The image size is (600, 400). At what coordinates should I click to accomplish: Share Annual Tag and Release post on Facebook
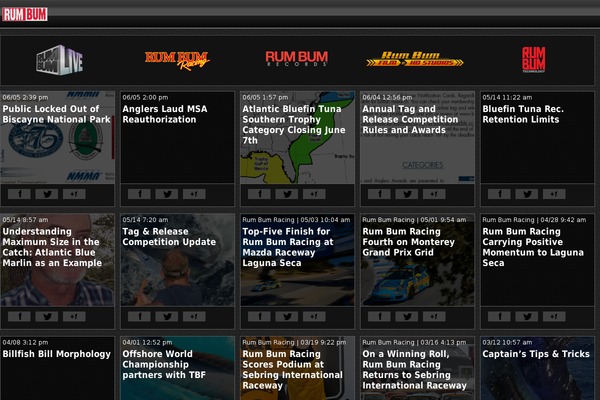pos(379,194)
